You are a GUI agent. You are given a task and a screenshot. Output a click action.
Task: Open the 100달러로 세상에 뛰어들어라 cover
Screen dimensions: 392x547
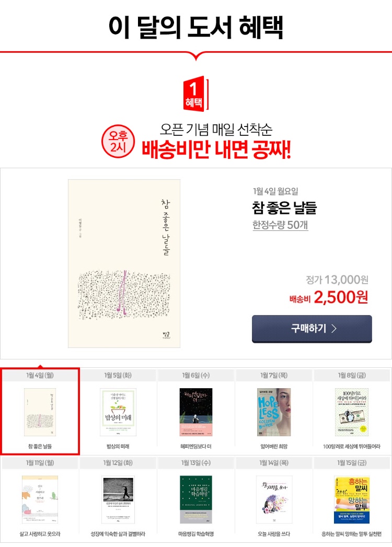(352, 412)
